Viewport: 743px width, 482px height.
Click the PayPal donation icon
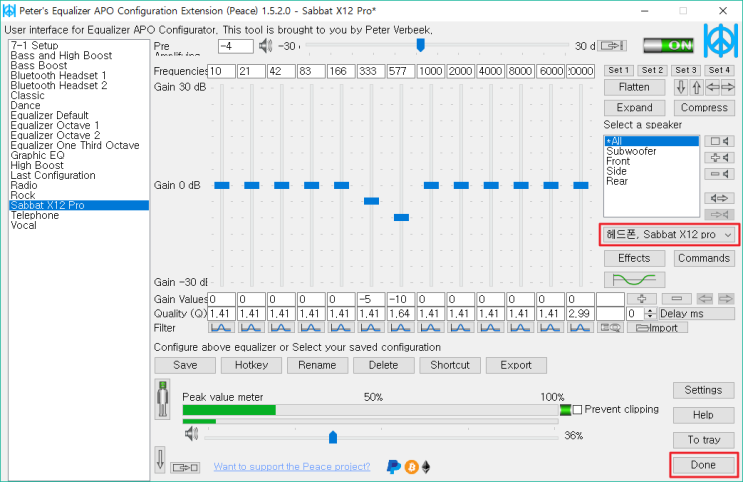[x=393, y=467]
